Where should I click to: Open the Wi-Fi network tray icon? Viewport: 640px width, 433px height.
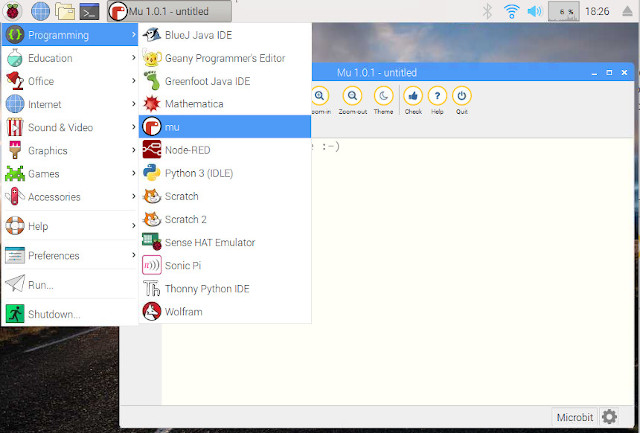[511, 11]
